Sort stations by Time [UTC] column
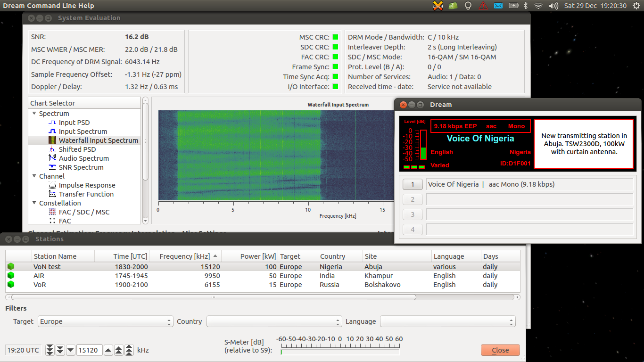 (122, 256)
